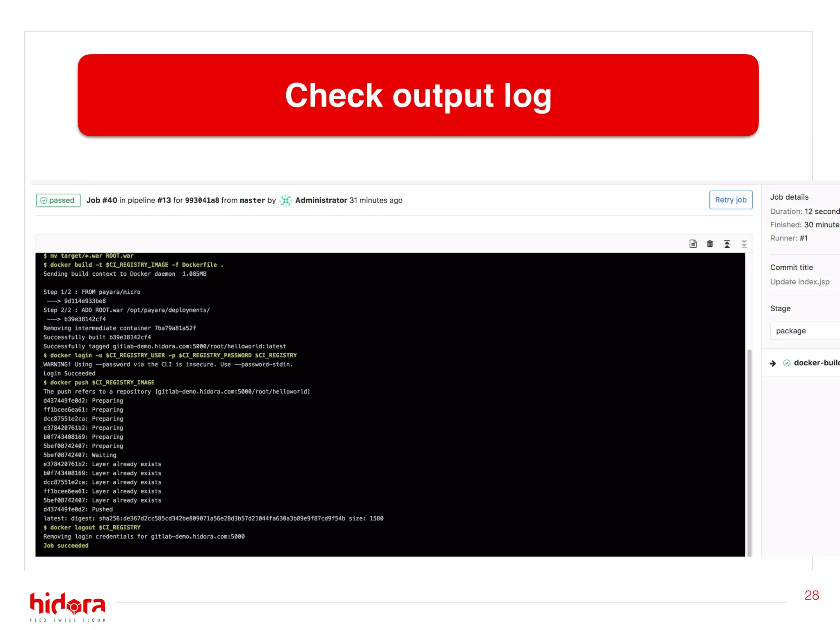Click the passed status badge
Image resolution: width=840 pixels, height=630 pixels.
[58, 200]
